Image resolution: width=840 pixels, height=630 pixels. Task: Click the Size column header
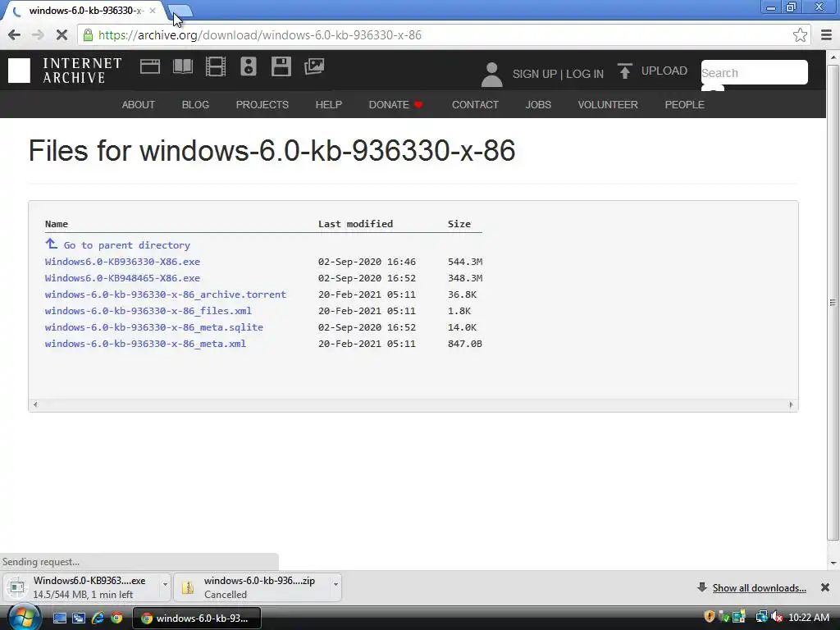tap(459, 224)
